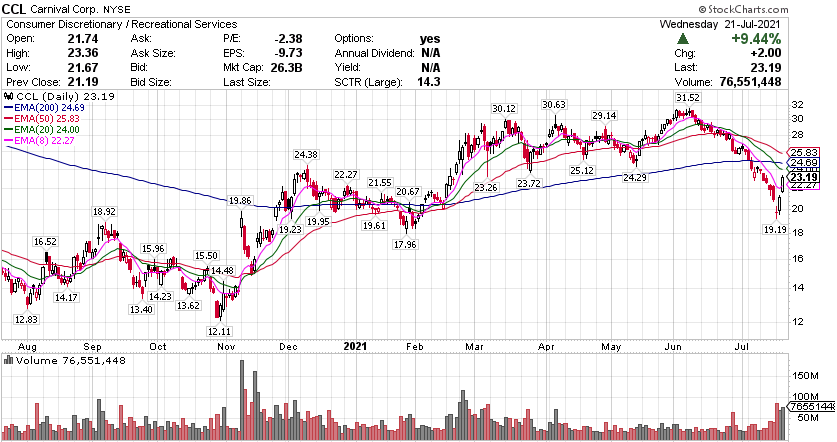The image size is (837, 442).
Task: Click the NYSE exchange label
Action: [x=114, y=10]
